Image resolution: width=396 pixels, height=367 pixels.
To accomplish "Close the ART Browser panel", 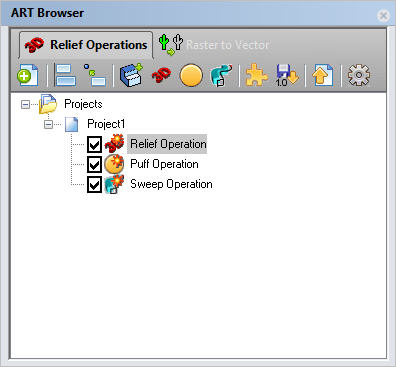I will (x=383, y=15).
